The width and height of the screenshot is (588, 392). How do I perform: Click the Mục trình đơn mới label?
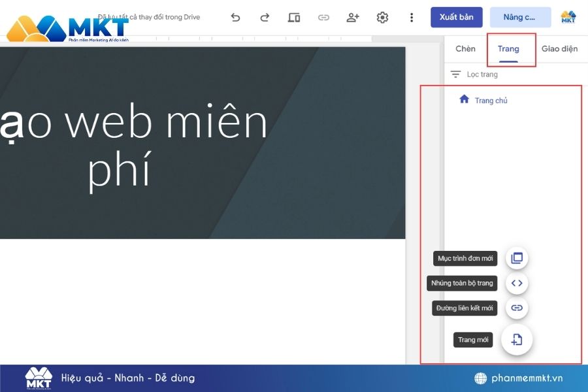465,259
